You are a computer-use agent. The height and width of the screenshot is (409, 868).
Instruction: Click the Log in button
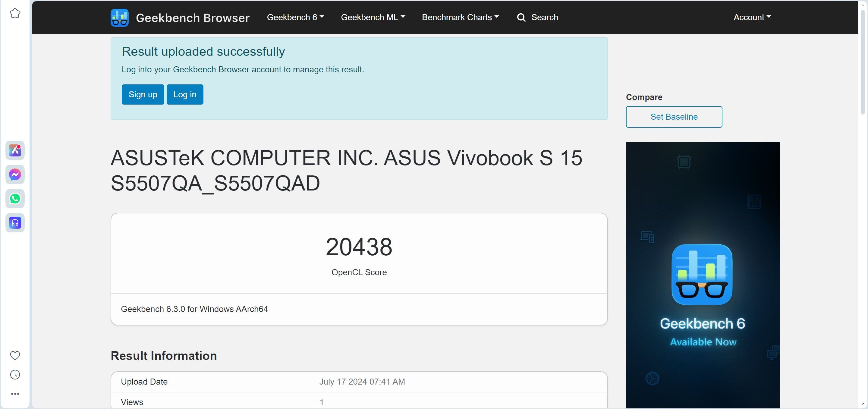(185, 95)
